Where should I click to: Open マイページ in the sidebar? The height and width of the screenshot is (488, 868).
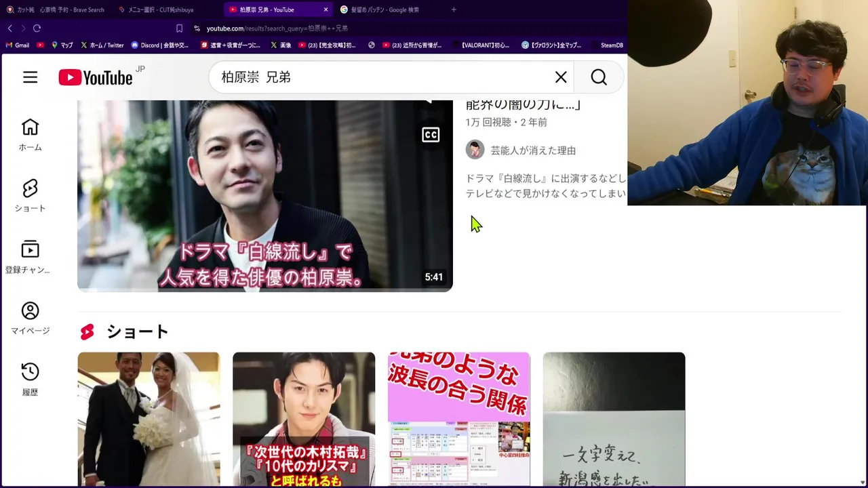pyautogui.click(x=30, y=319)
